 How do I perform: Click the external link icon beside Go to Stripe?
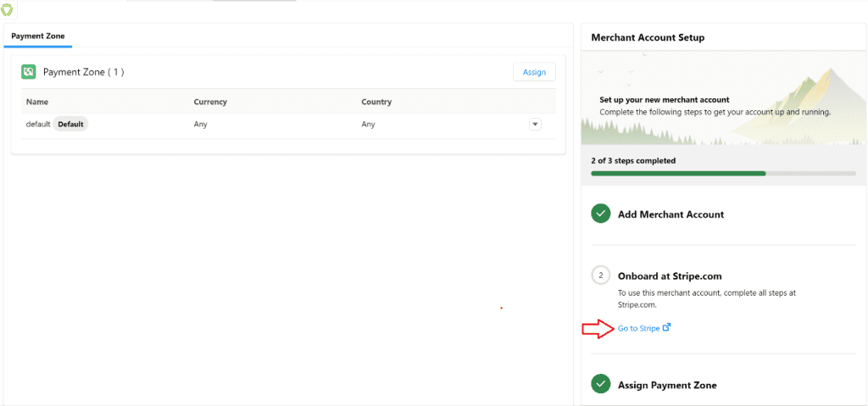click(x=667, y=327)
